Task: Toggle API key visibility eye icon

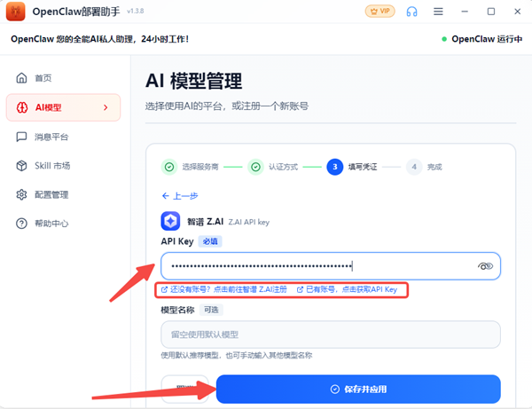Action: point(485,266)
